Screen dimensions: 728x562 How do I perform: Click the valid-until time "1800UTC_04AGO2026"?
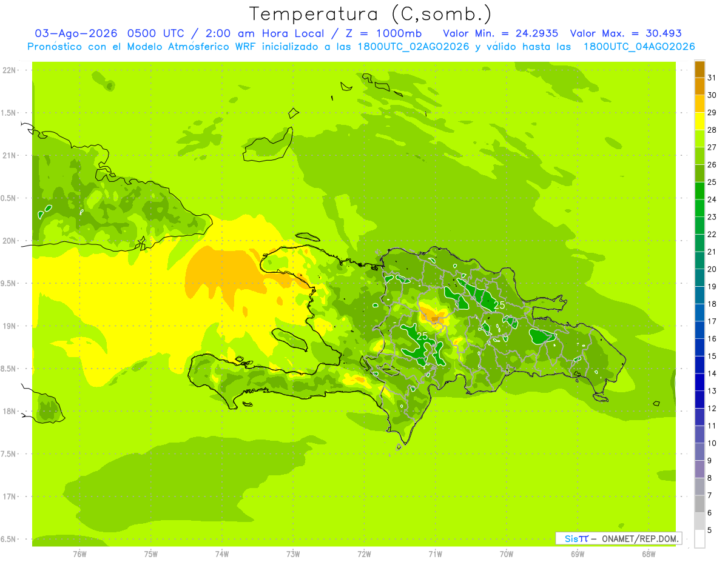coord(639,47)
